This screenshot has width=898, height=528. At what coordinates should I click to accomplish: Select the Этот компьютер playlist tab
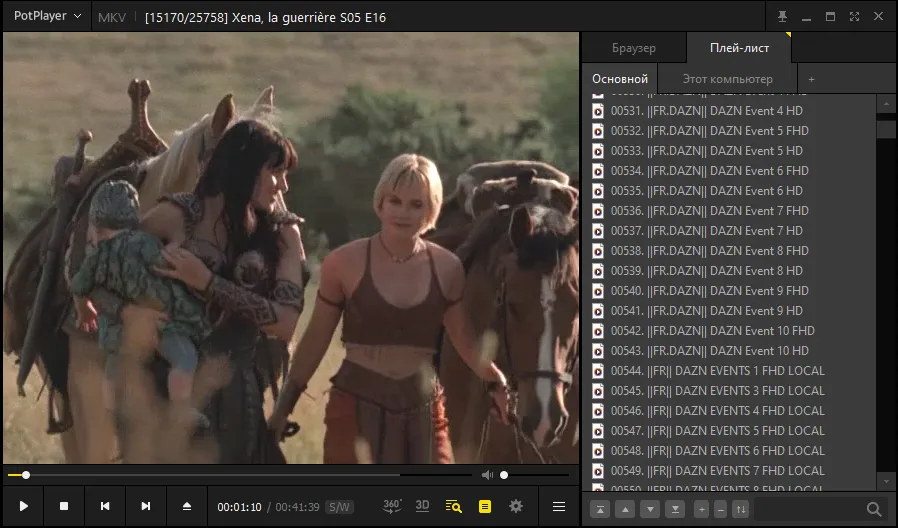click(x=727, y=79)
